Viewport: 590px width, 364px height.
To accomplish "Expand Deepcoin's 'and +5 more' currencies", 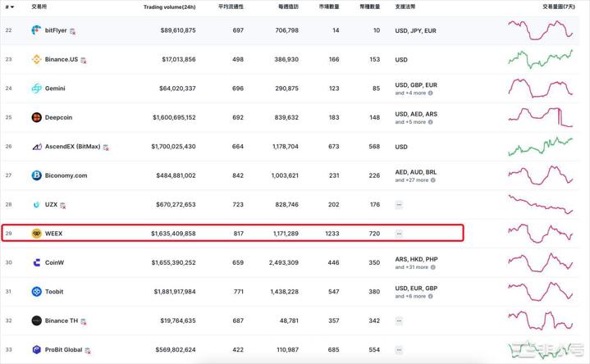I will (x=410, y=122).
